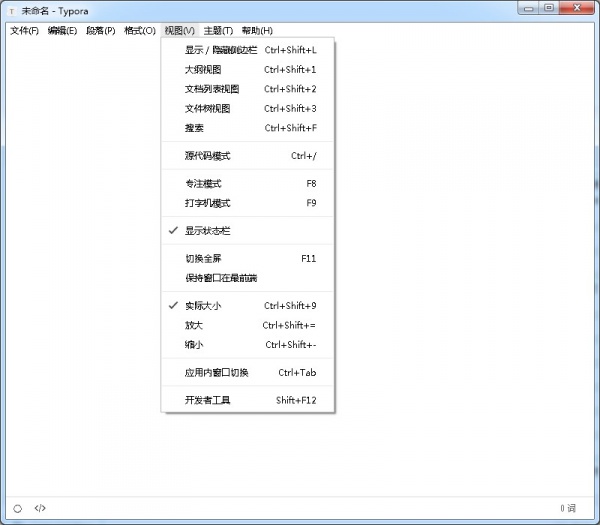
Task: Enable 打字机模式 typewriter mode
Action: click(207, 203)
